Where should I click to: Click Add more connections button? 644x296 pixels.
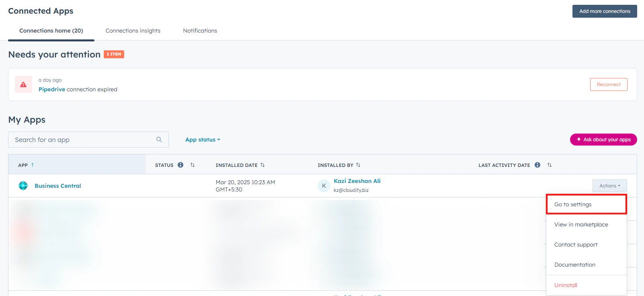click(x=605, y=11)
